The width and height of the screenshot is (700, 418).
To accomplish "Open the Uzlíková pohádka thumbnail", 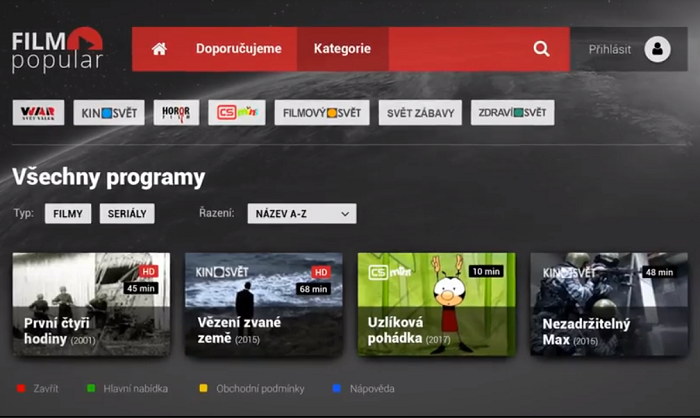I will (436, 304).
